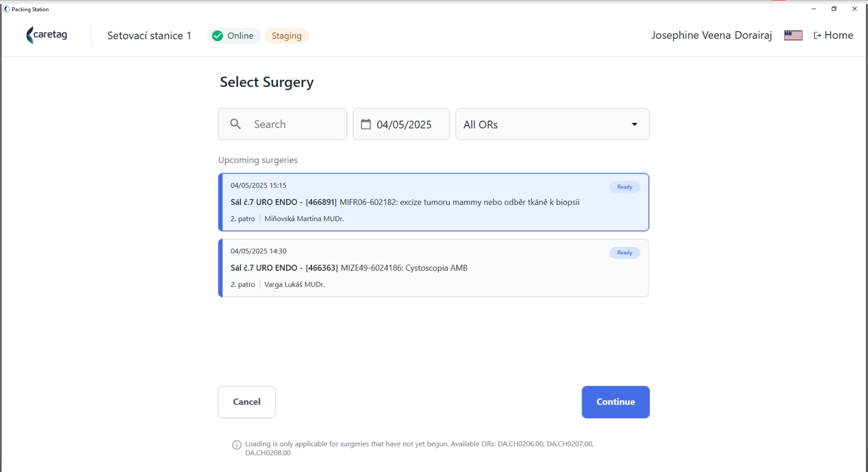Click the Home link
868x472 pixels.
(833, 35)
